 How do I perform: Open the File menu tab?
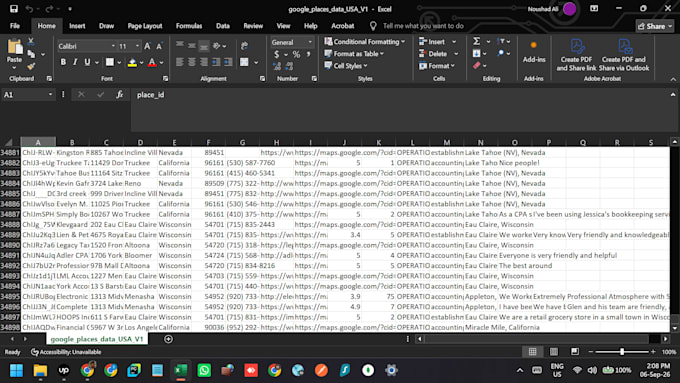point(15,26)
